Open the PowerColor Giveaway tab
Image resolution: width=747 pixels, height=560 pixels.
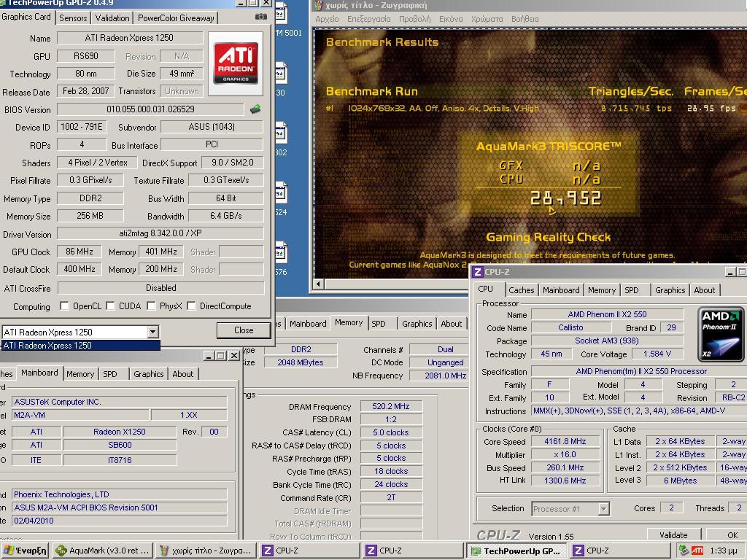(x=176, y=18)
